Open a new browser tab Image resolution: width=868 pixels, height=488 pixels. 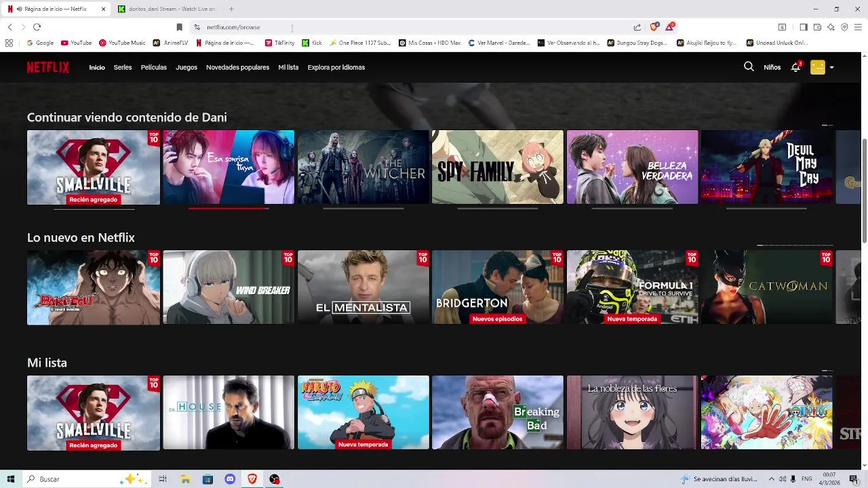pos(231,9)
